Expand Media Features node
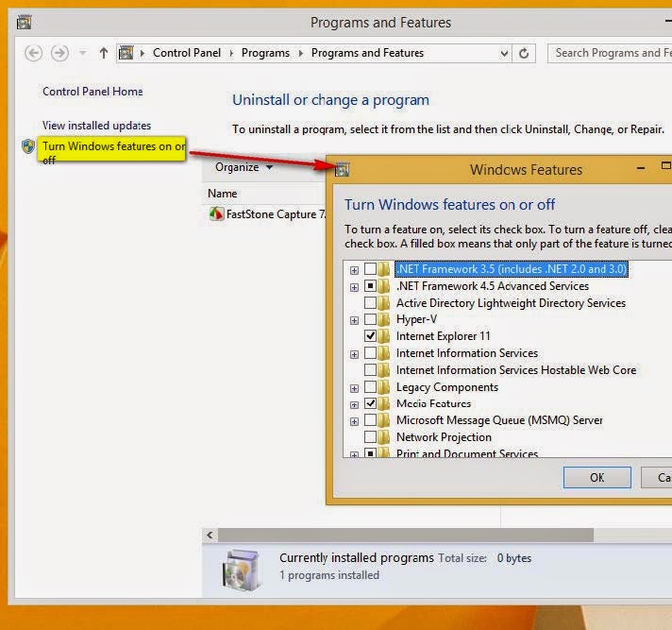This screenshot has height=630, width=672. [x=354, y=405]
